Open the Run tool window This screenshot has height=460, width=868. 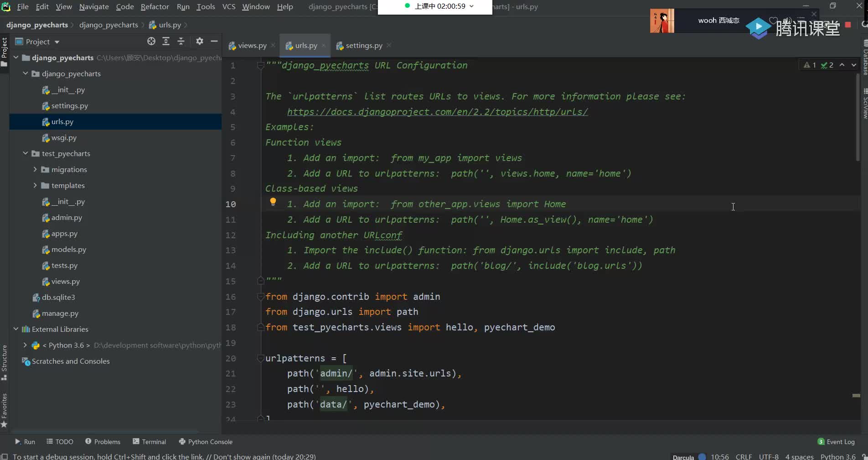25,442
